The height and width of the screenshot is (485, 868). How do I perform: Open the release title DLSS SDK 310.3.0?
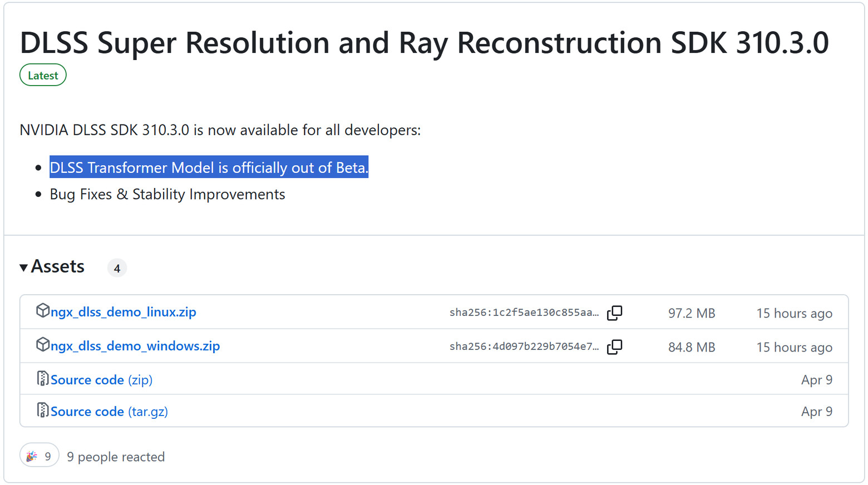(x=424, y=42)
